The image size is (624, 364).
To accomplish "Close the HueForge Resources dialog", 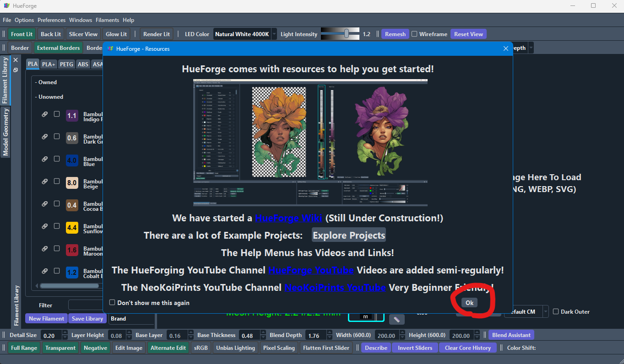I will pyautogui.click(x=505, y=48).
